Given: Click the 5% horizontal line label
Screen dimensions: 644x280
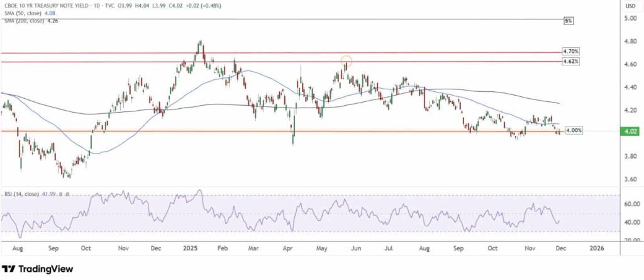Looking at the screenshot, I should click(x=569, y=21).
